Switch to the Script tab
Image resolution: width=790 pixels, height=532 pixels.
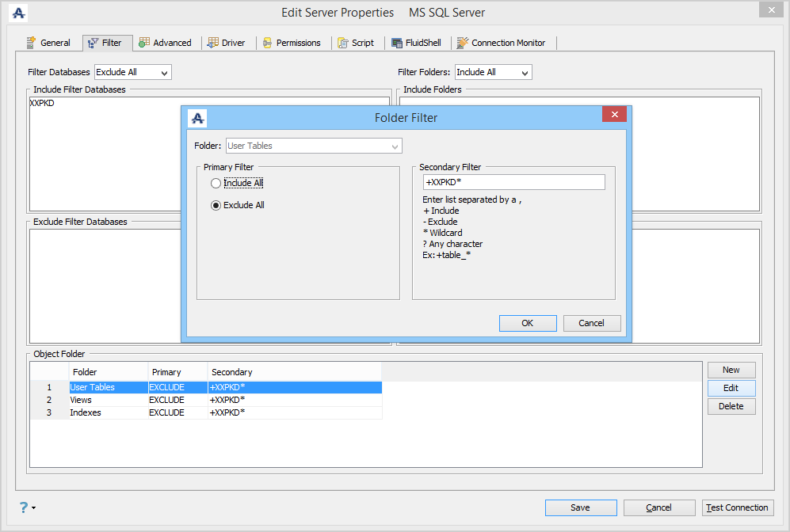pos(356,43)
